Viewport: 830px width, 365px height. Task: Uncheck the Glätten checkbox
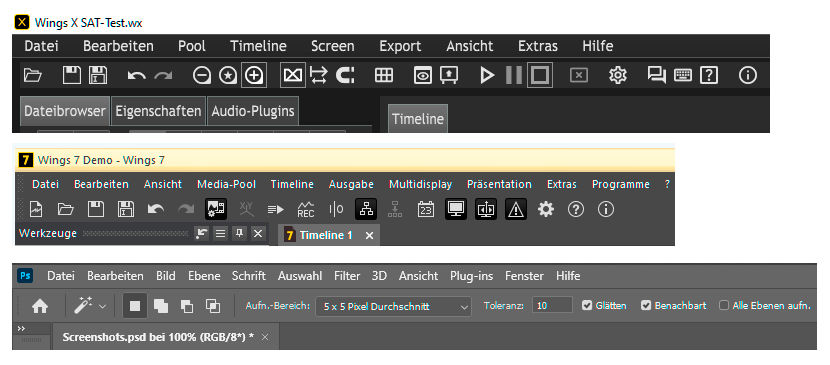pos(587,305)
